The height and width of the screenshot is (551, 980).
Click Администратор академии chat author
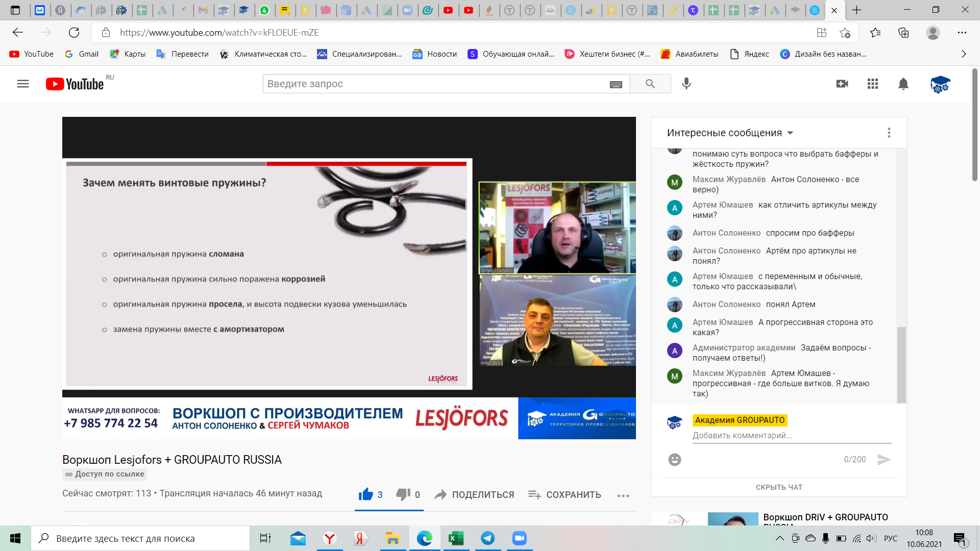coord(744,347)
